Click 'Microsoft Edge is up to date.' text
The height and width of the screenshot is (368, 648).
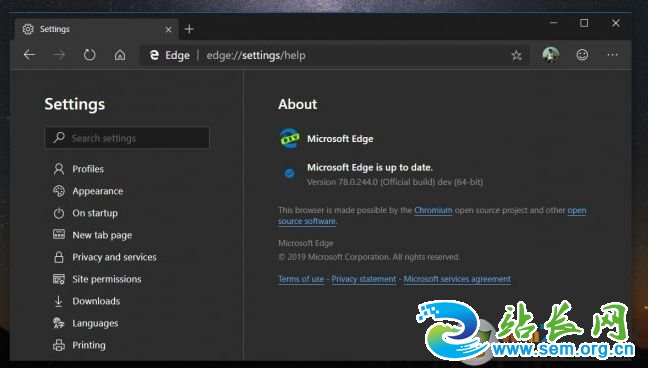click(x=370, y=167)
